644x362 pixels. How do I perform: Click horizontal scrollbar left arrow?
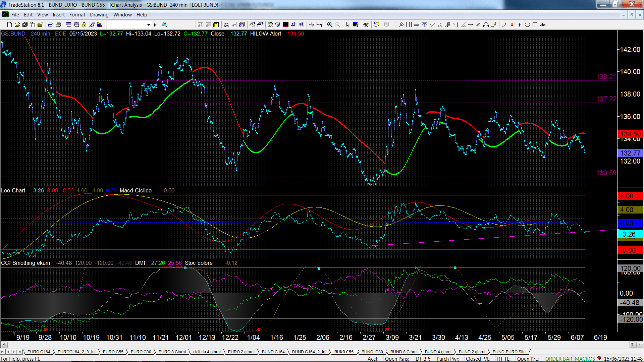(x=4, y=345)
